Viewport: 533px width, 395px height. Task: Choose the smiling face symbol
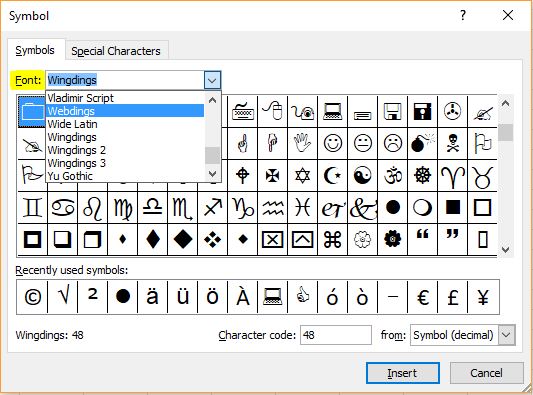(332, 143)
